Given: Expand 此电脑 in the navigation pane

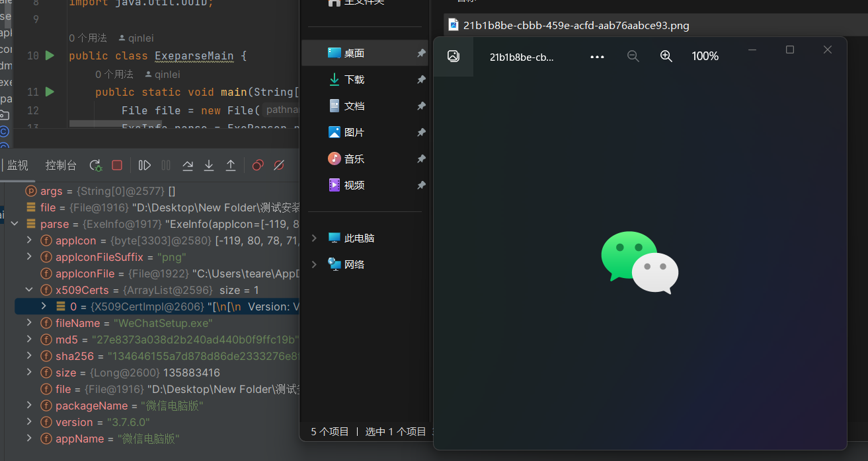Looking at the screenshot, I should [x=315, y=238].
